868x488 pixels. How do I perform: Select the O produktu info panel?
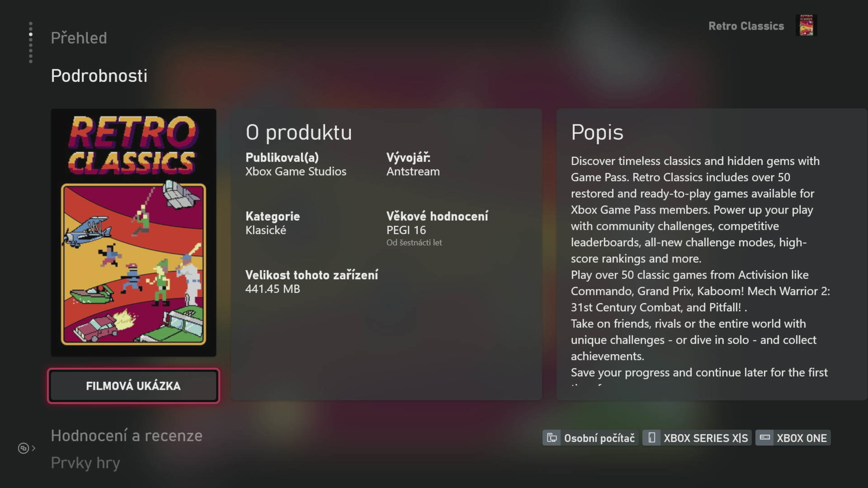click(x=386, y=254)
